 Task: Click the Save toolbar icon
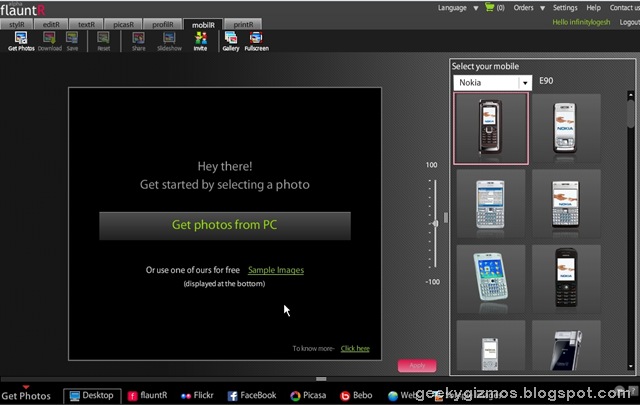tap(72, 41)
